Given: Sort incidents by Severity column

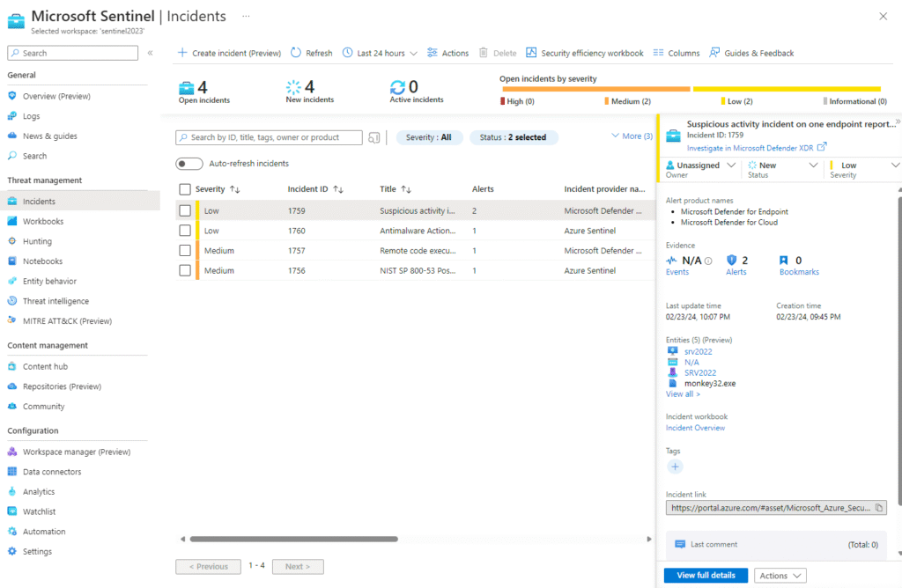Looking at the screenshot, I should coord(218,189).
